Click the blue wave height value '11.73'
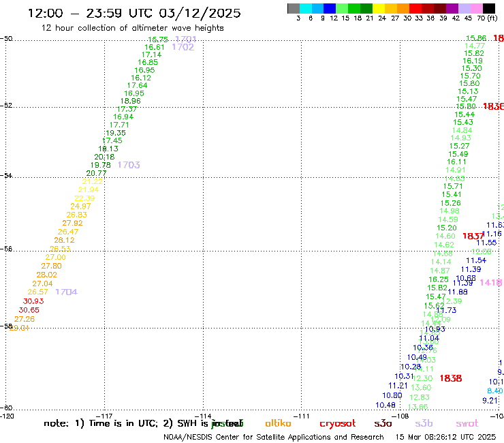The image size is (504, 443). (x=446, y=311)
